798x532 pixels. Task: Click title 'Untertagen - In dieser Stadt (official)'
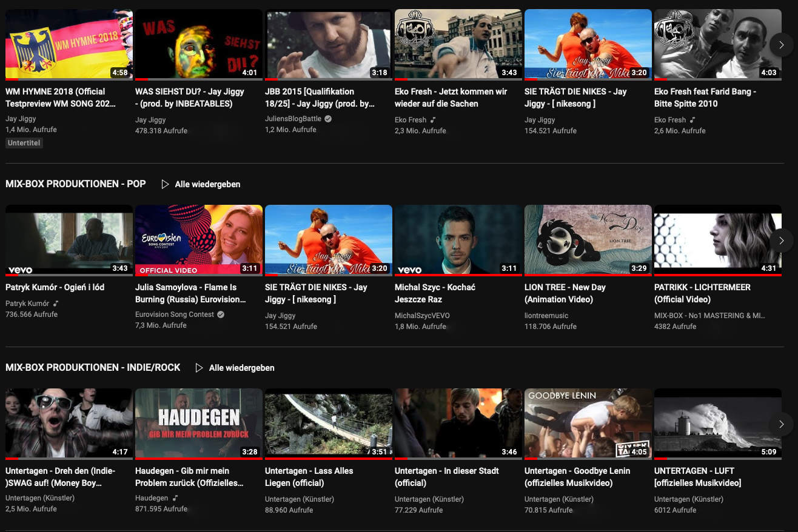(x=447, y=477)
